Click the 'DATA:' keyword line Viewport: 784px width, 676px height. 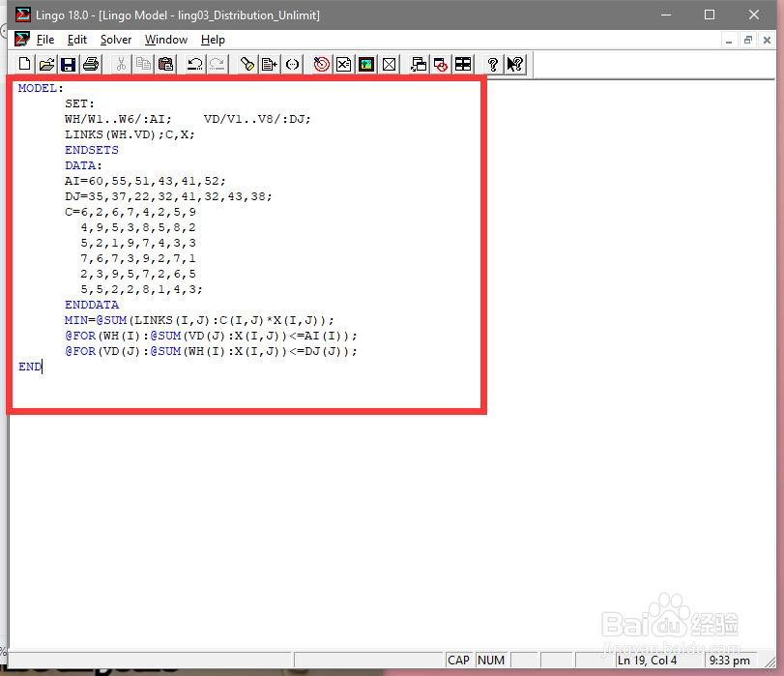point(83,165)
